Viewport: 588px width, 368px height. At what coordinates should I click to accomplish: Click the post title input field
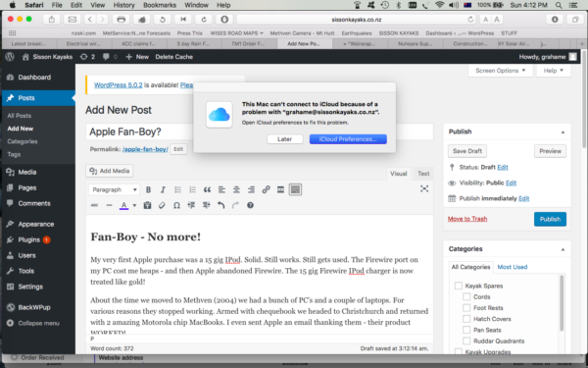139,131
